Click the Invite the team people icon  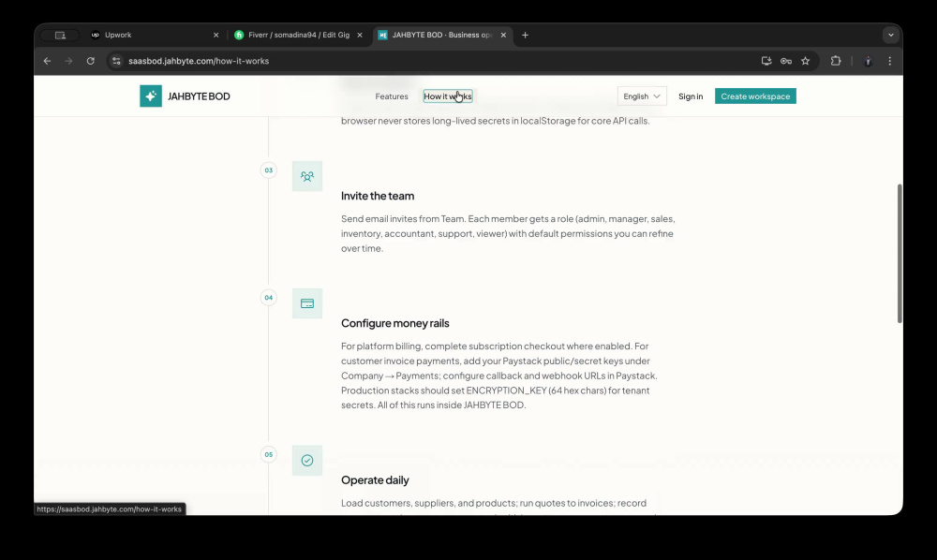[307, 176]
